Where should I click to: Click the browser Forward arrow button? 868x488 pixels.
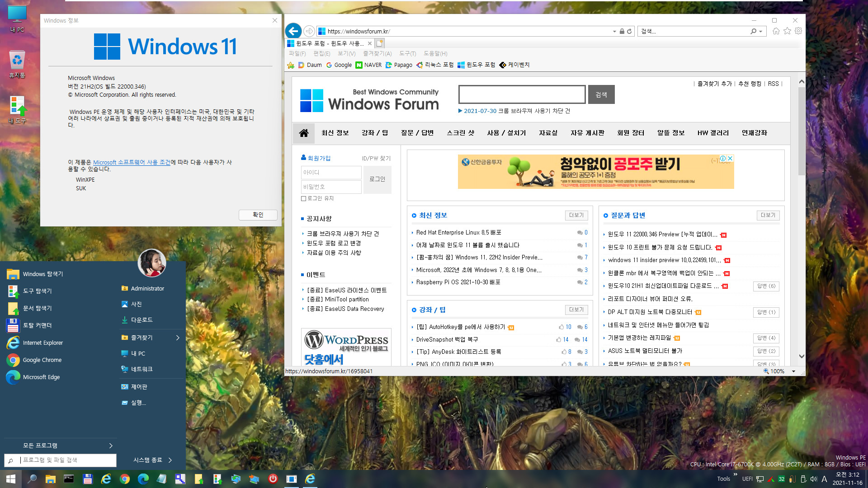pos(309,31)
